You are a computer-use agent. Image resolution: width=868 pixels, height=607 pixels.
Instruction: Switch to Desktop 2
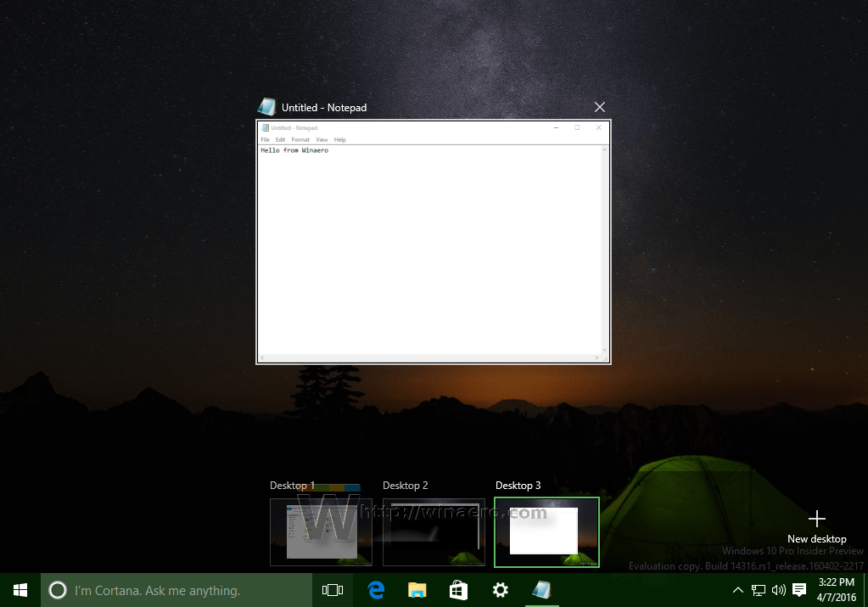coord(434,532)
